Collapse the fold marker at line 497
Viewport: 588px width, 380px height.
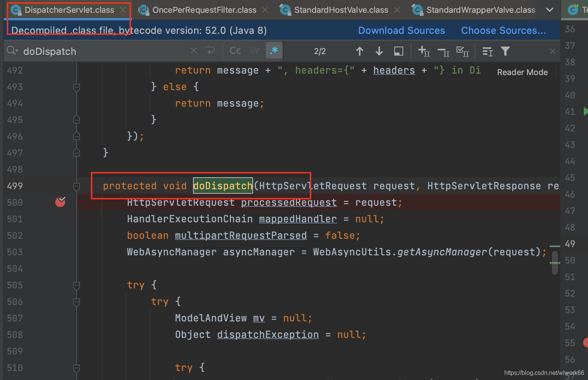[77, 153]
